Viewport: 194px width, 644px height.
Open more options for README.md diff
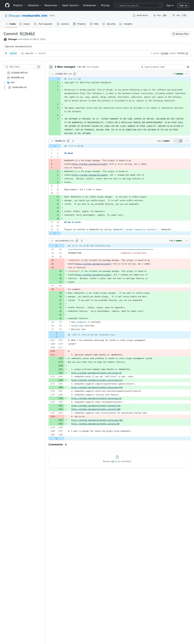coord(186,141)
